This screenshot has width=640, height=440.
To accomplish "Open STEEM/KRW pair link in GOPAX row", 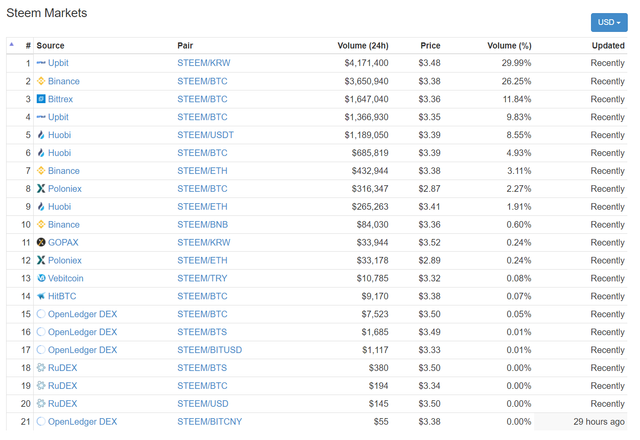I will [x=204, y=242].
